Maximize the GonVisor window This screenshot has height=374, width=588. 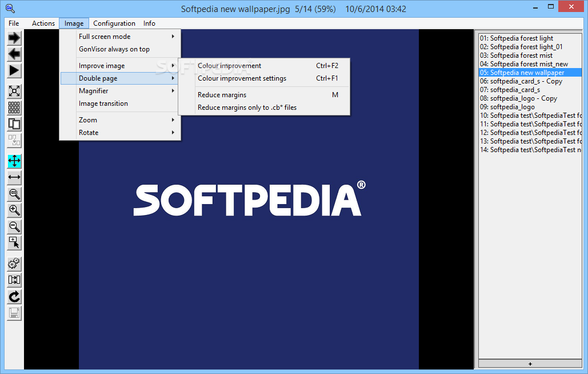pos(551,6)
